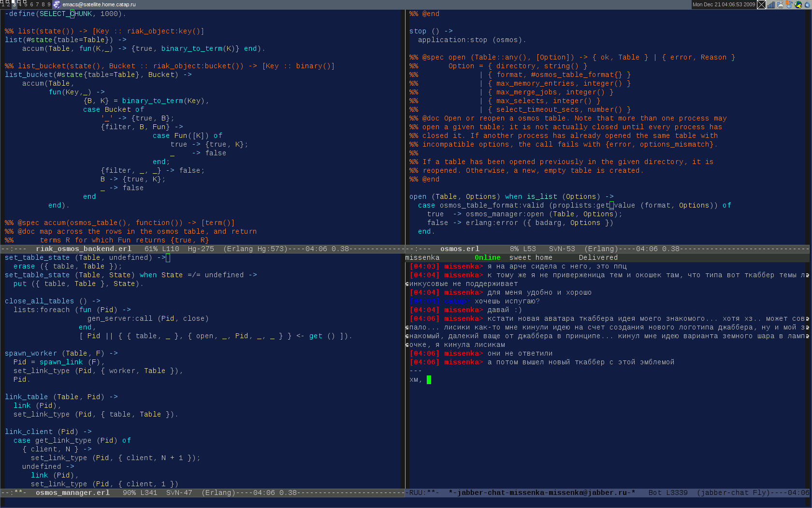Click 'missenka' contact name in chat header
The height and width of the screenshot is (508, 812).
[x=422, y=257]
